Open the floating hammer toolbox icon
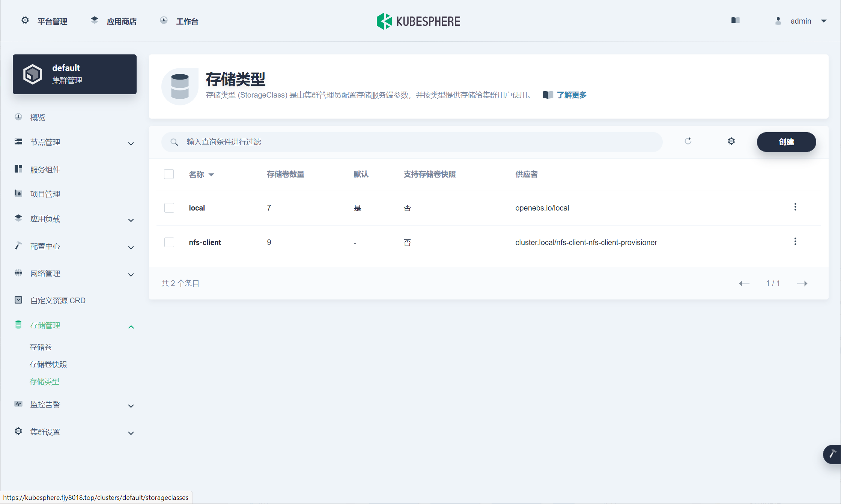Image resolution: width=841 pixels, height=504 pixels. [832, 454]
